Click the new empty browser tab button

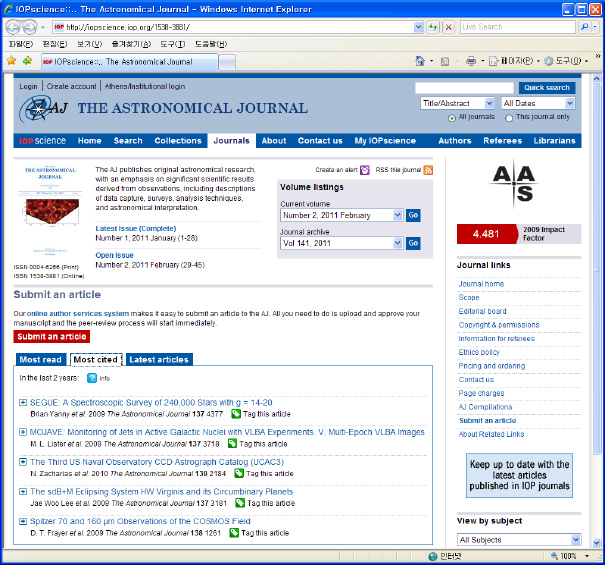[227, 62]
